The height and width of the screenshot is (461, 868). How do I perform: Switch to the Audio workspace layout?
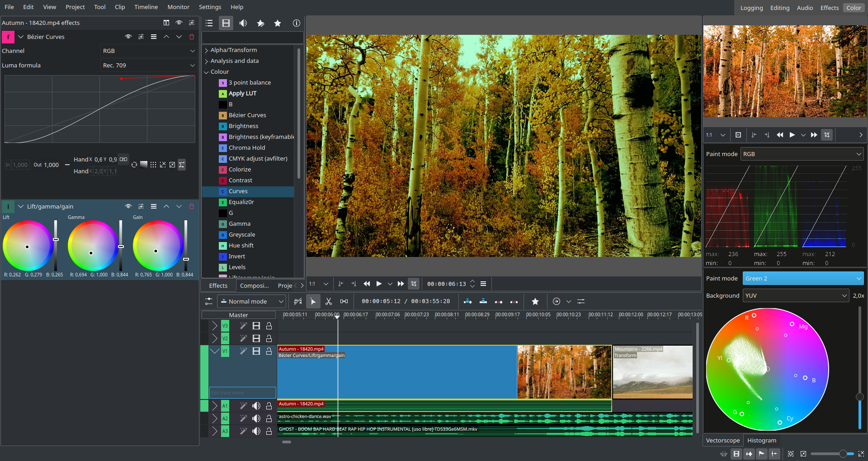[x=805, y=8]
